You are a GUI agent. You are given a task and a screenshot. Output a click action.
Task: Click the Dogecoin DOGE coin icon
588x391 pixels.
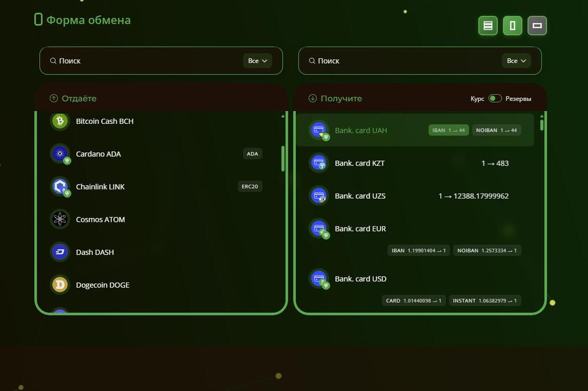60,285
